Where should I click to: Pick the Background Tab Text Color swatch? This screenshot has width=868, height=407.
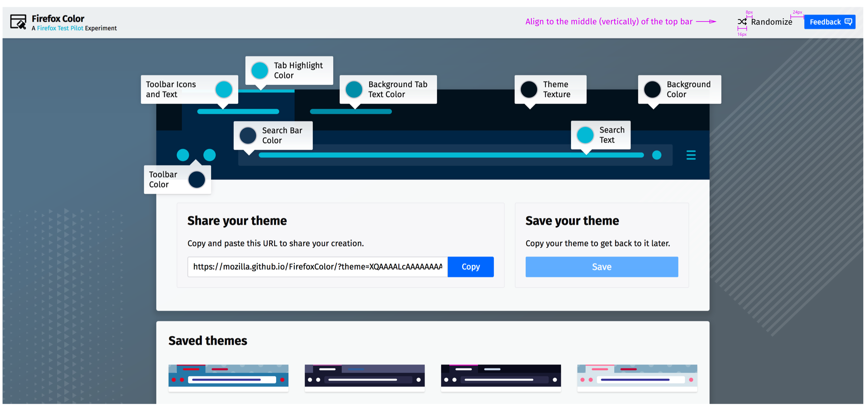pos(354,89)
